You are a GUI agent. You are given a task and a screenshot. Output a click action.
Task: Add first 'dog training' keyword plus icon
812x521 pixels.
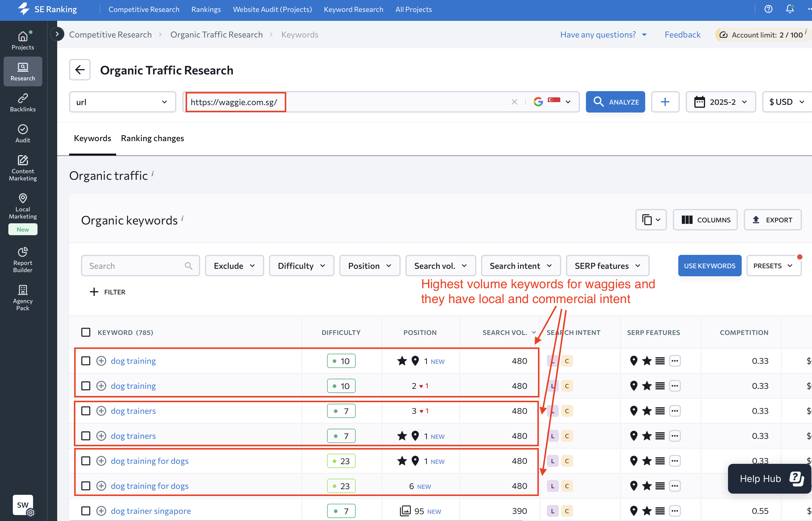pyautogui.click(x=101, y=361)
